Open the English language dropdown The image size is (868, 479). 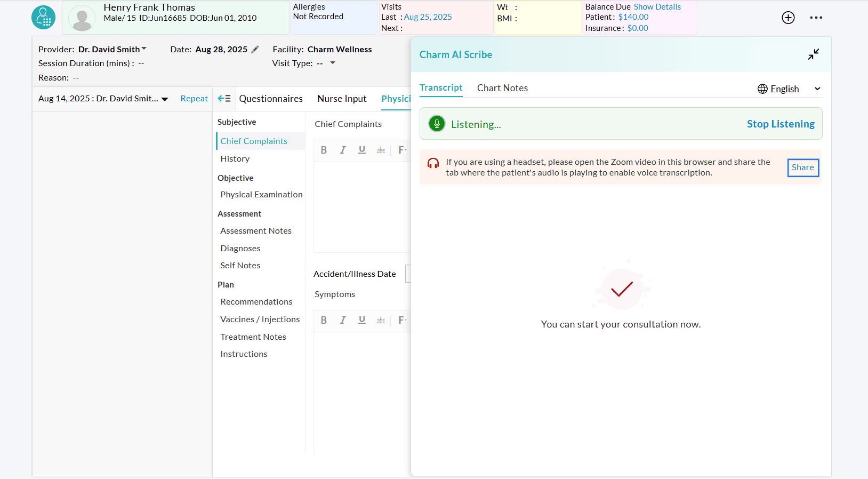(x=789, y=89)
